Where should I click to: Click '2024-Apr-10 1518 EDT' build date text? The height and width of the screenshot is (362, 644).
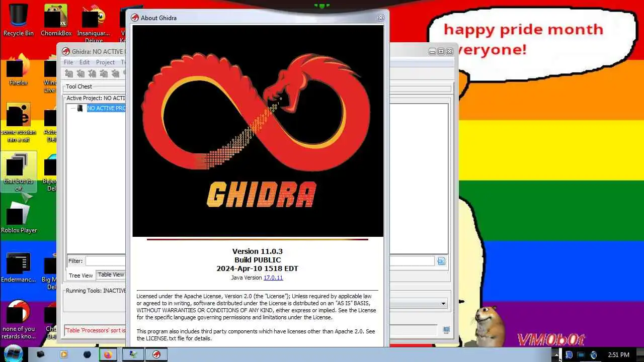pos(258,268)
